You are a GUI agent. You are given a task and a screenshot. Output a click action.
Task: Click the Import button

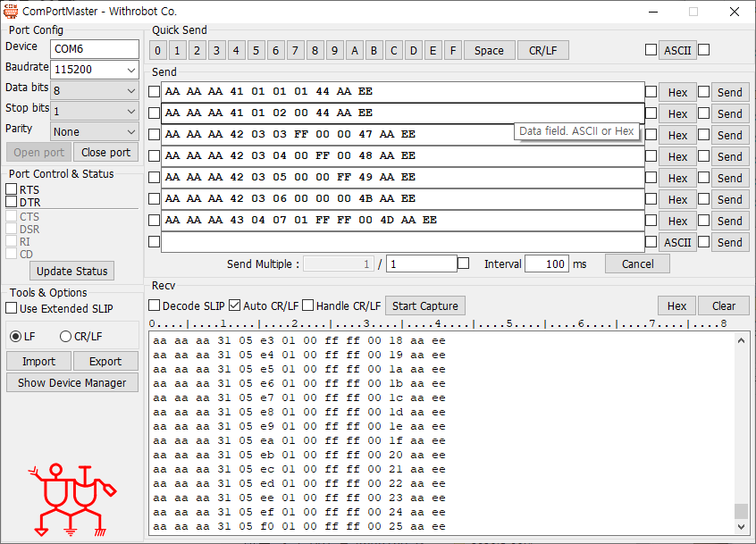tap(38, 362)
